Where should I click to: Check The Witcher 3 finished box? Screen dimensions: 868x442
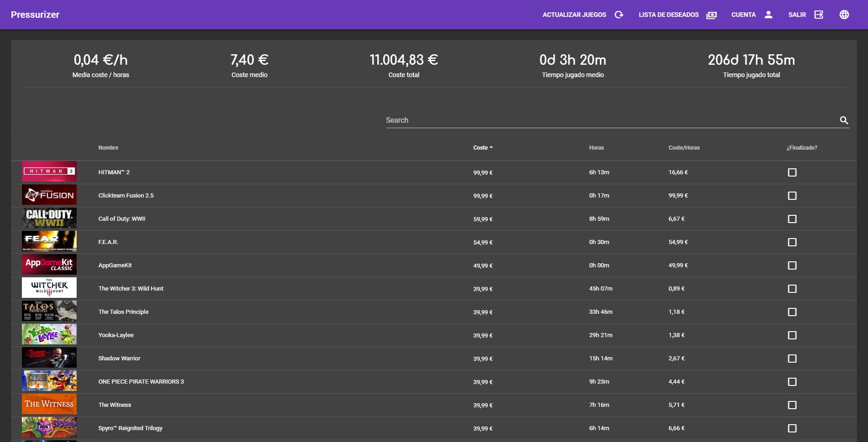pos(792,289)
